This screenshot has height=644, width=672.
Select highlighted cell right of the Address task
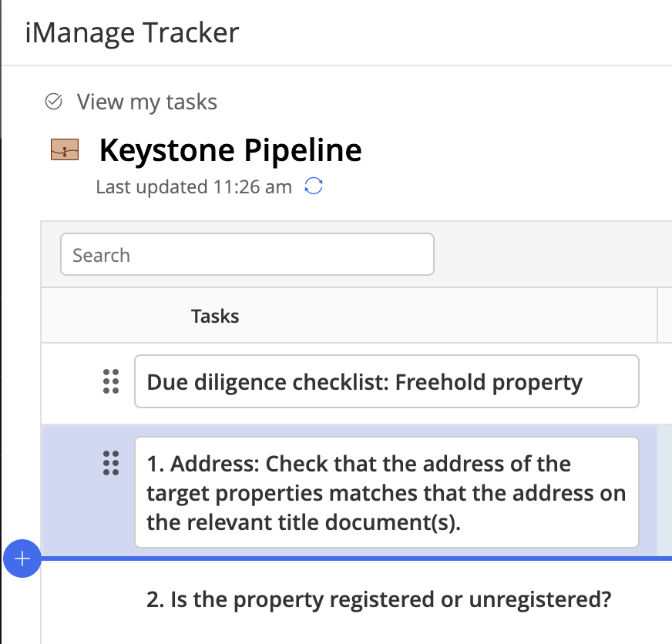pyautogui.click(x=665, y=490)
